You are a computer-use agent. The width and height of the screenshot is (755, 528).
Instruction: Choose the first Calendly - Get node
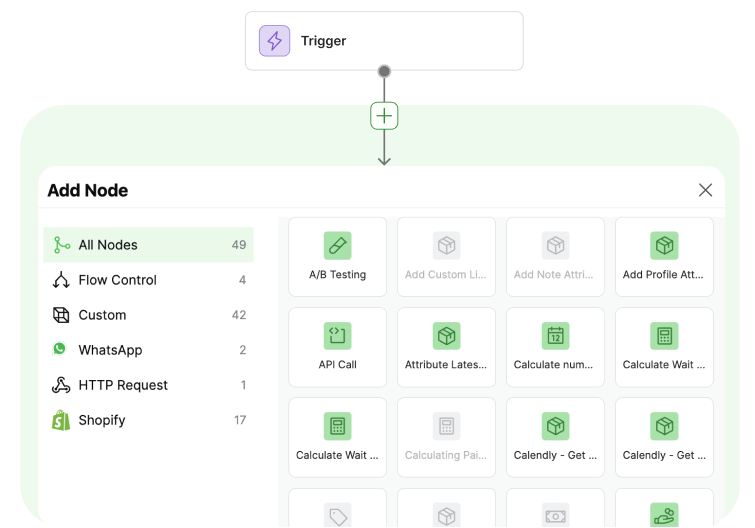(555, 438)
